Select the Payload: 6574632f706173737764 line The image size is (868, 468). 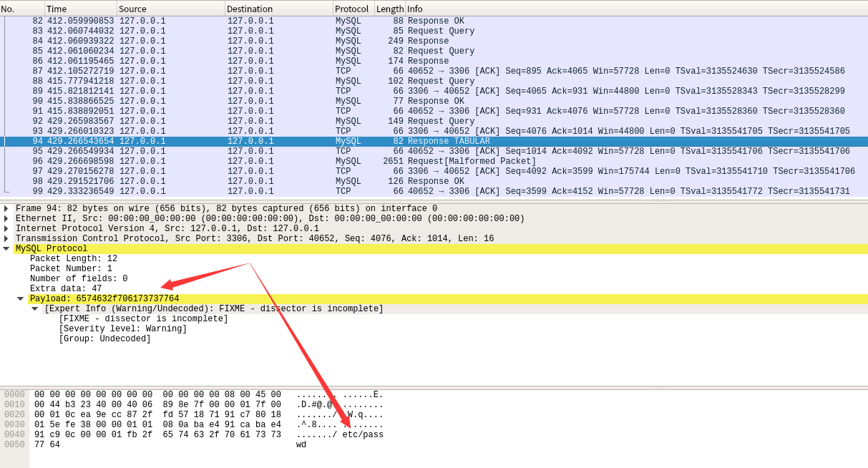point(104,299)
